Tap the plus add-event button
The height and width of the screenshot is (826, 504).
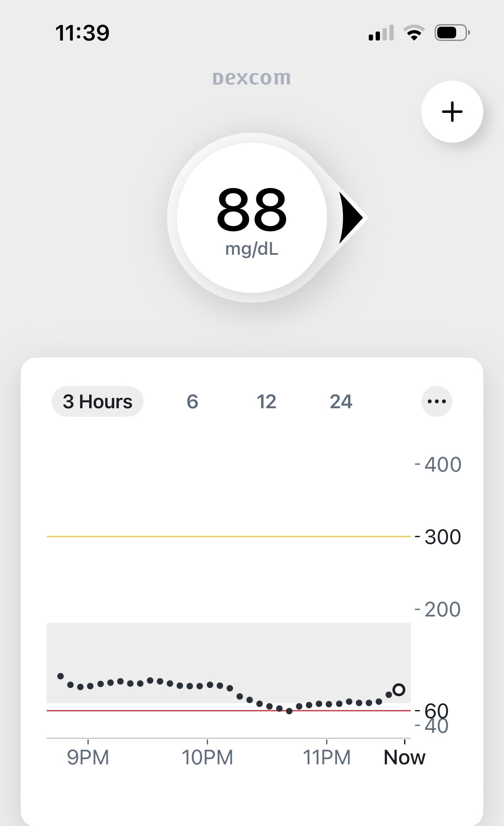(452, 112)
